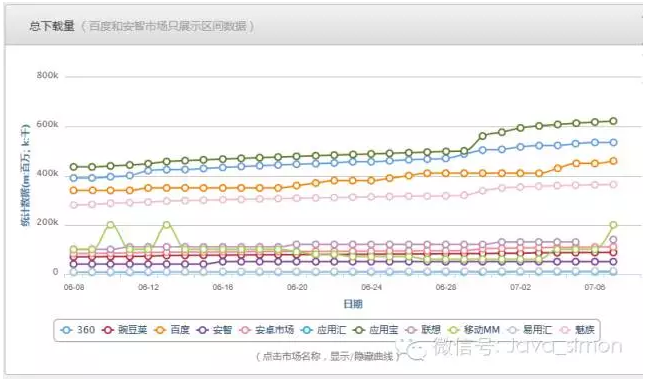Click the 百度和安智市场 subtitle note

(167, 26)
